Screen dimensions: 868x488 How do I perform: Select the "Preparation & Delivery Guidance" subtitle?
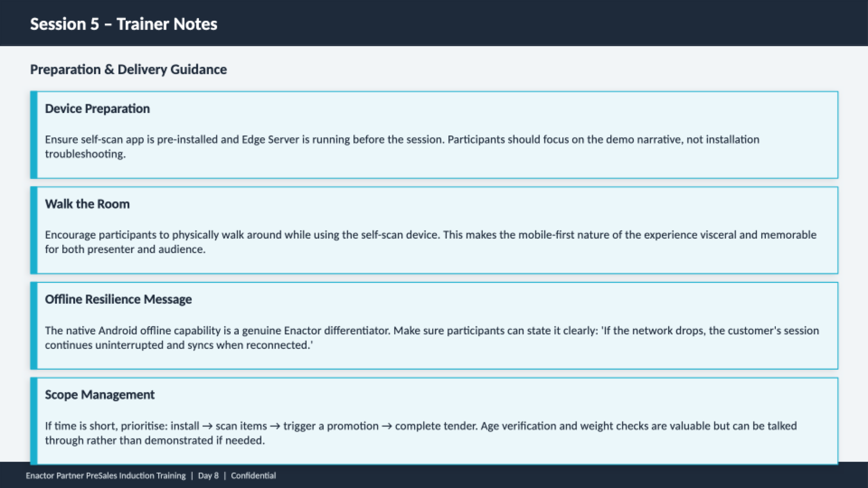click(128, 70)
